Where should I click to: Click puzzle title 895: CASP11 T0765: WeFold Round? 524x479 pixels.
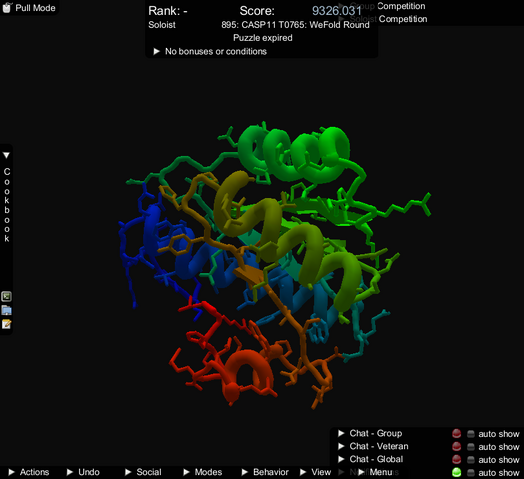tap(295, 25)
